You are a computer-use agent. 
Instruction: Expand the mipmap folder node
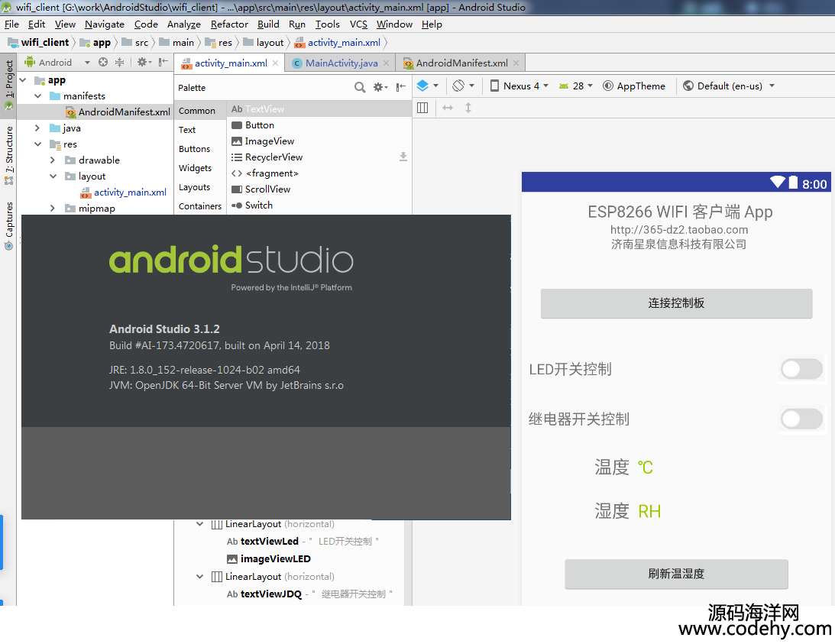click(x=52, y=208)
